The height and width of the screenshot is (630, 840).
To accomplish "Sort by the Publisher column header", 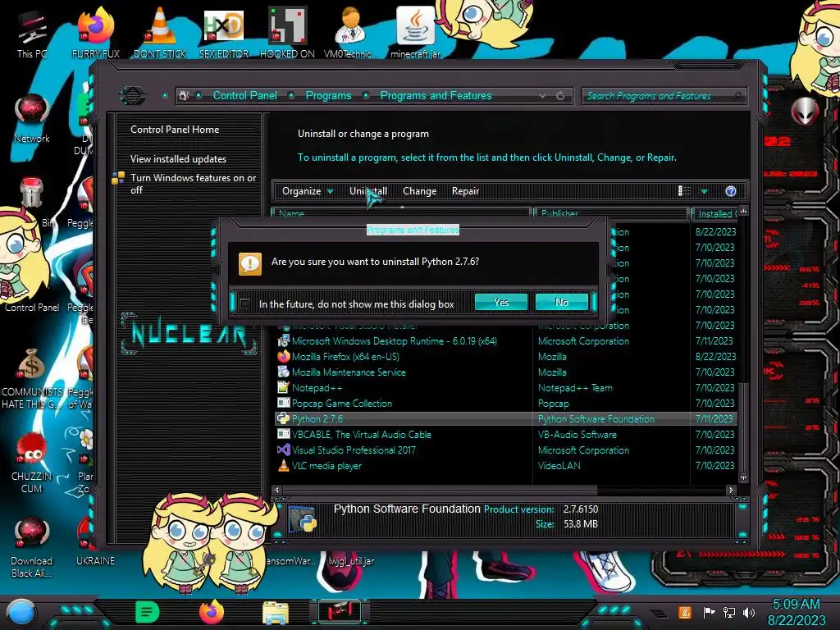I will [x=610, y=214].
